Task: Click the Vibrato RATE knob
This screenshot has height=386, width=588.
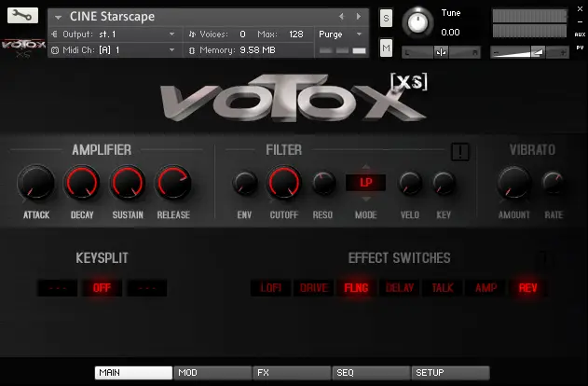Action: [x=554, y=183]
